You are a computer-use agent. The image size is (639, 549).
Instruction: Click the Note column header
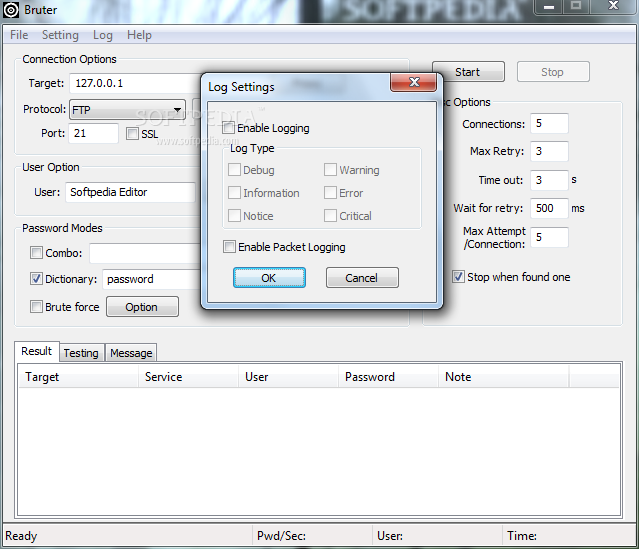click(504, 377)
